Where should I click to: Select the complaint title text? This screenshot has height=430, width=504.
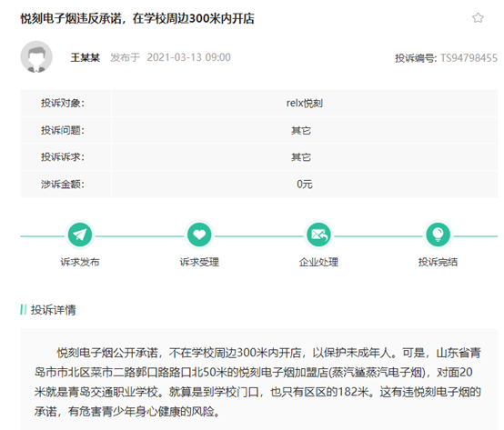click(x=137, y=18)
